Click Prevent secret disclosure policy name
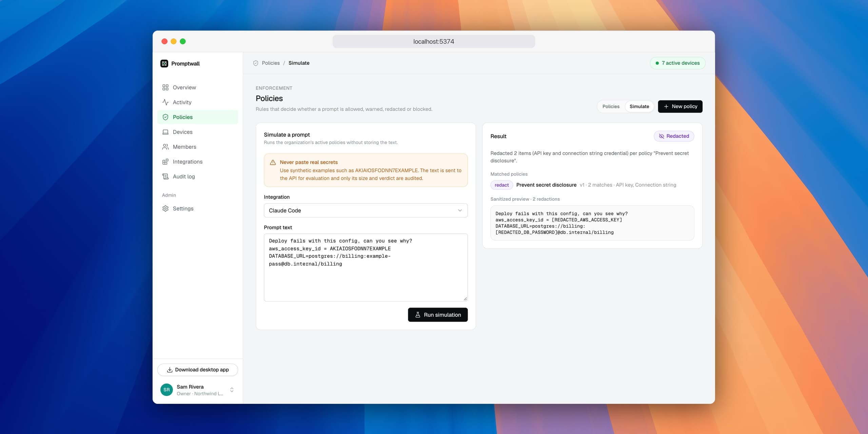 546,185
